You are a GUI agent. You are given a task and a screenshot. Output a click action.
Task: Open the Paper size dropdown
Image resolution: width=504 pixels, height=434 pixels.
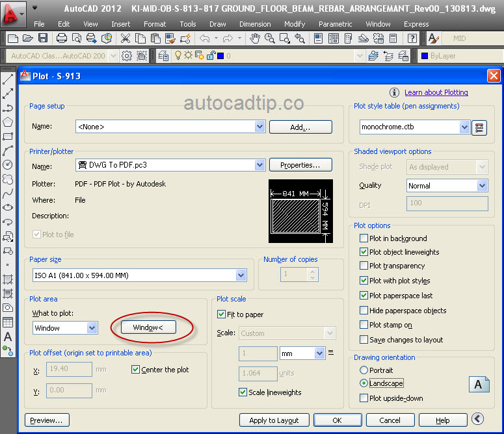coord(241,275)
